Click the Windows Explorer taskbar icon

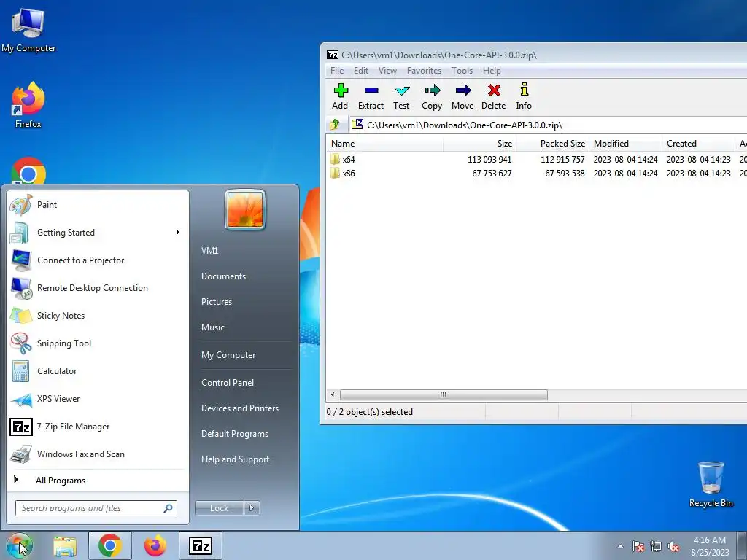coord(65,545)
